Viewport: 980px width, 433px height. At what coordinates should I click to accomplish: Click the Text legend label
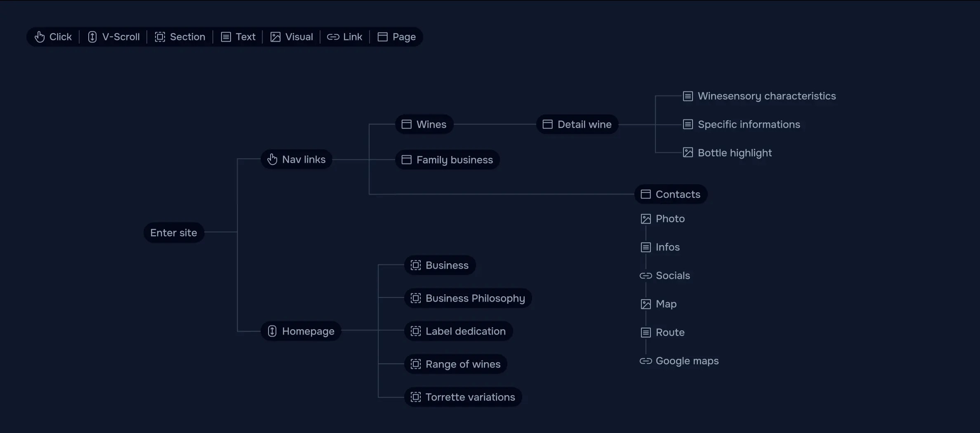click(x=245, y=37)
